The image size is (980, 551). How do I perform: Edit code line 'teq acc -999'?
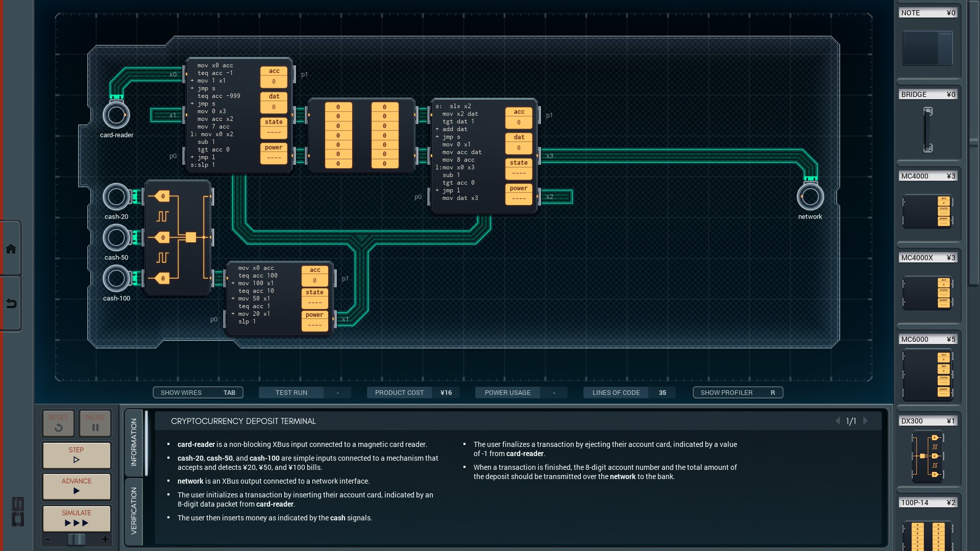point(218,96)
